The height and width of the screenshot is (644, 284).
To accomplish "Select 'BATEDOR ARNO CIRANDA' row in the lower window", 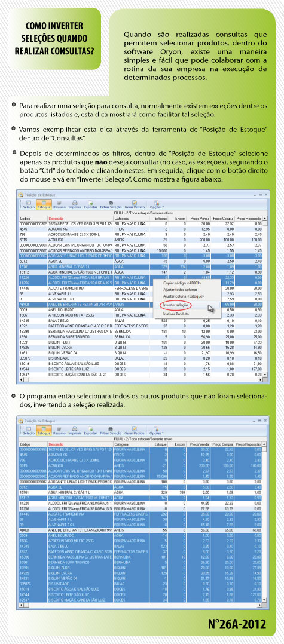I will pyautogui.click(x=141, y=551).
